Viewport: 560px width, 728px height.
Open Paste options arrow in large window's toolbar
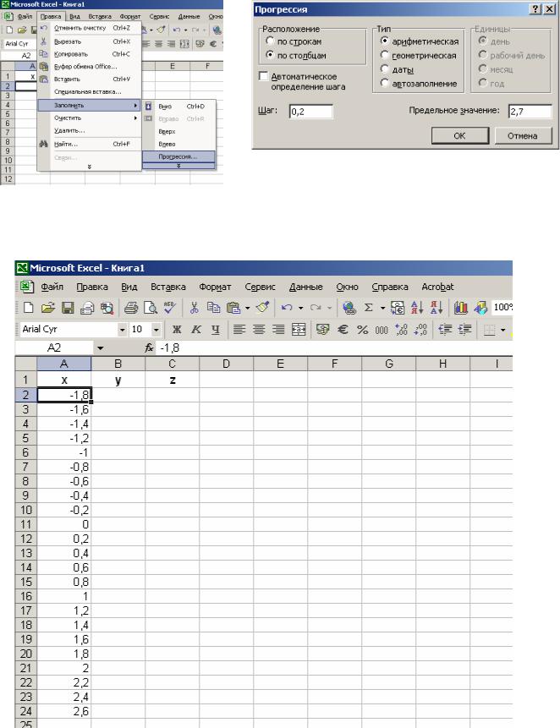(x=247, y=308)
